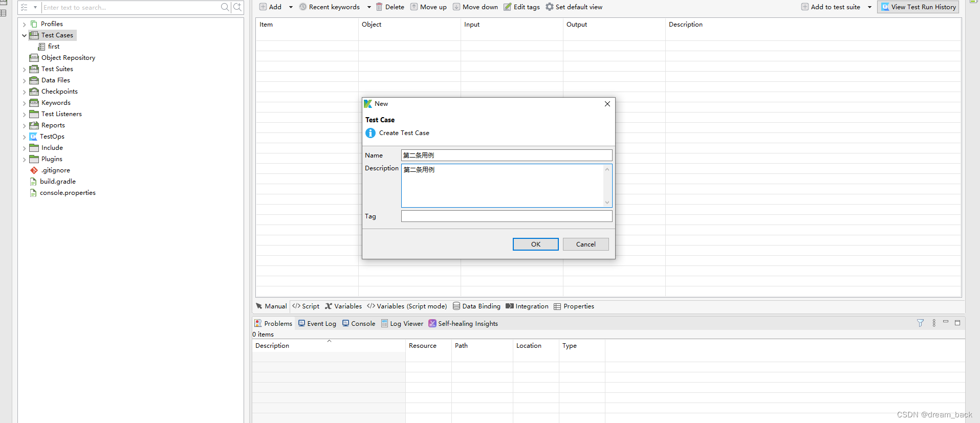Click the Keywords folder icon
Screen dimensions: 980x423
coord(34,103)
